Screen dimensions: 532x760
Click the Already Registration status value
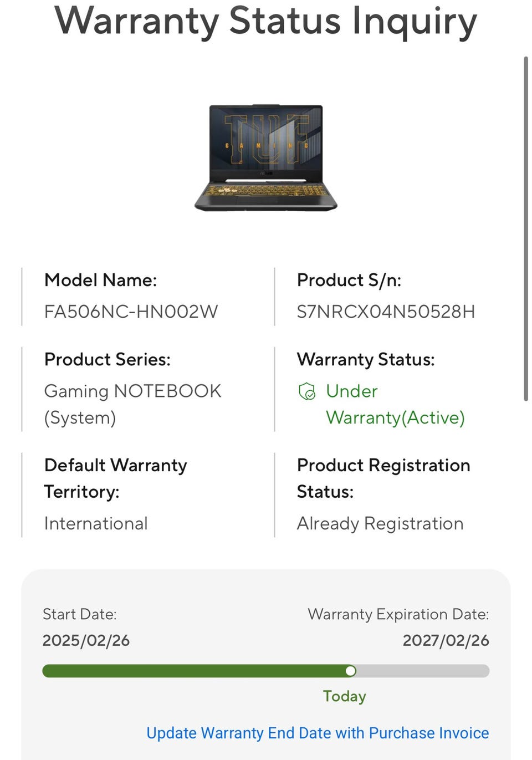point(380,523)
